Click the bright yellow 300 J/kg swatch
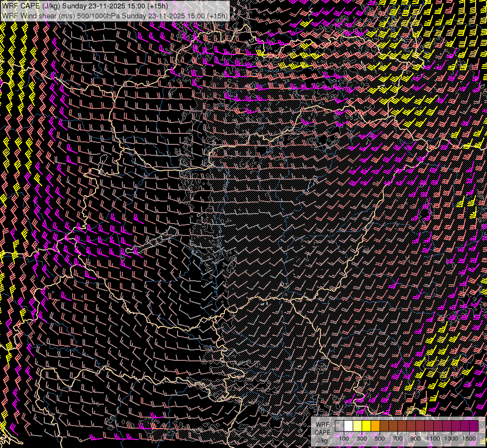The width and height of the screenshot is (487, 448). tap(367, 426)
